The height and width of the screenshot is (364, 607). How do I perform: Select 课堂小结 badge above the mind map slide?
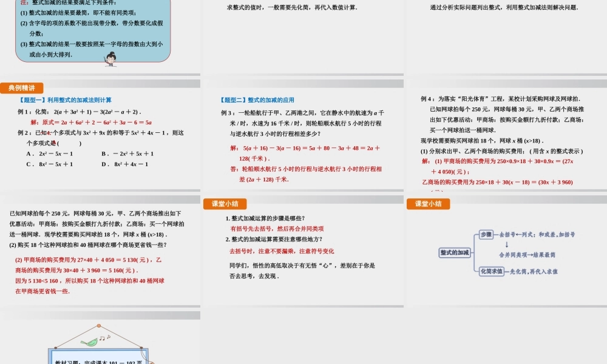click(428, 204)
